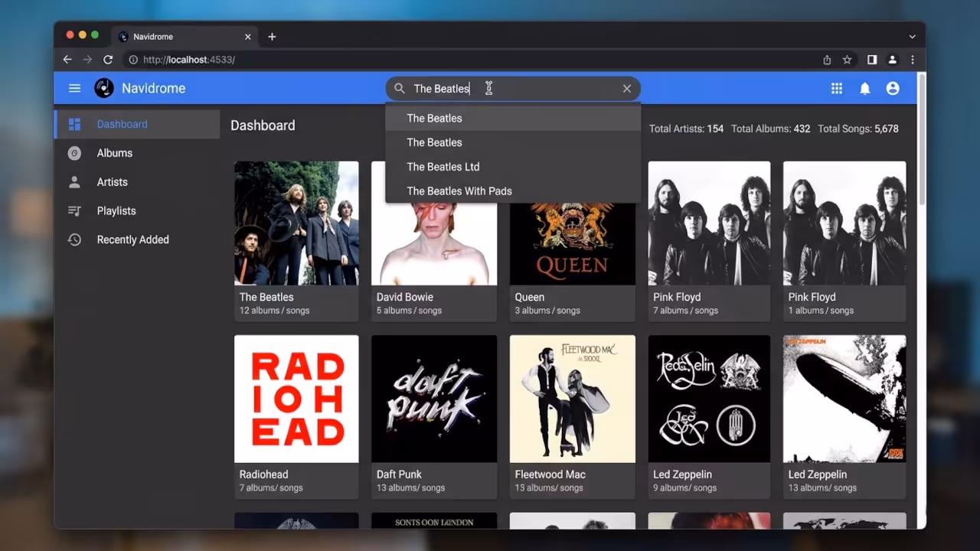This screenshot has width=980, height=551.
Task: Click the Navidrome vinyl logo icon
Action: pyautogui.click(x=104, y=88)
